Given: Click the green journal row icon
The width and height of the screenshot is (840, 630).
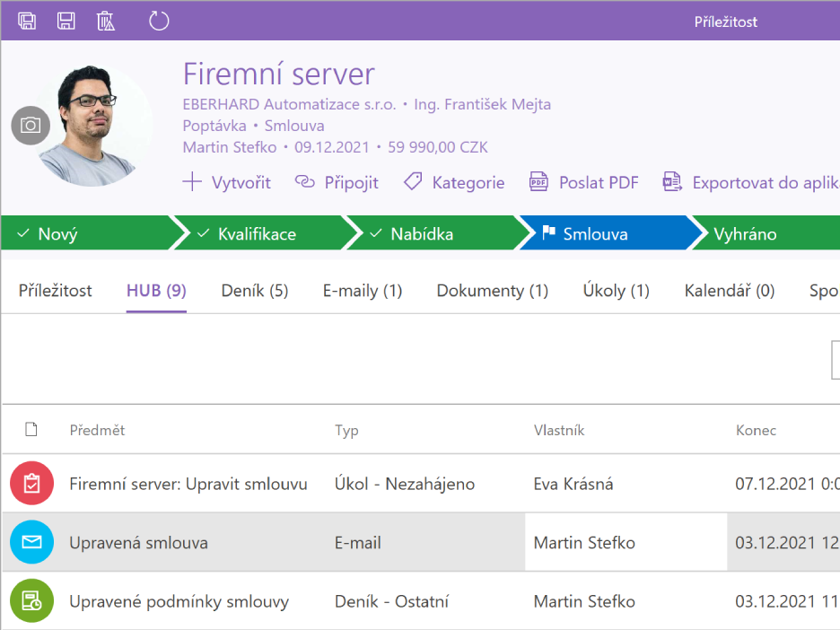Looking at the screenshot, I should (31, 601).
